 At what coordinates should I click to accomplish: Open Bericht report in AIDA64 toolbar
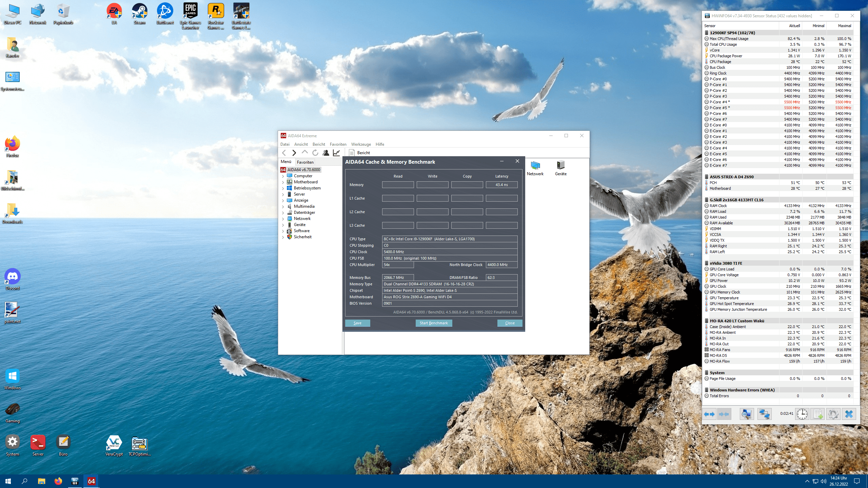[359, 153]
